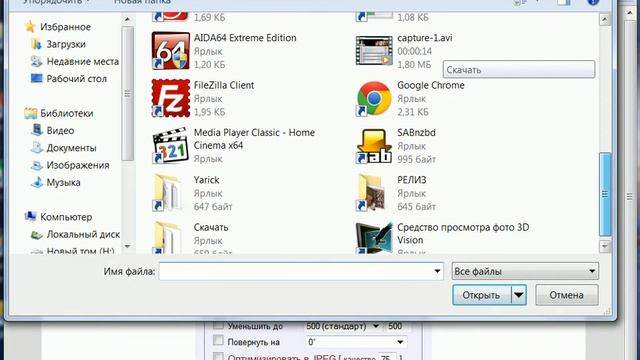The height and width of the screenshot is (360, 640).
Task: Click the Отмена button
Action: pos(567,295)
